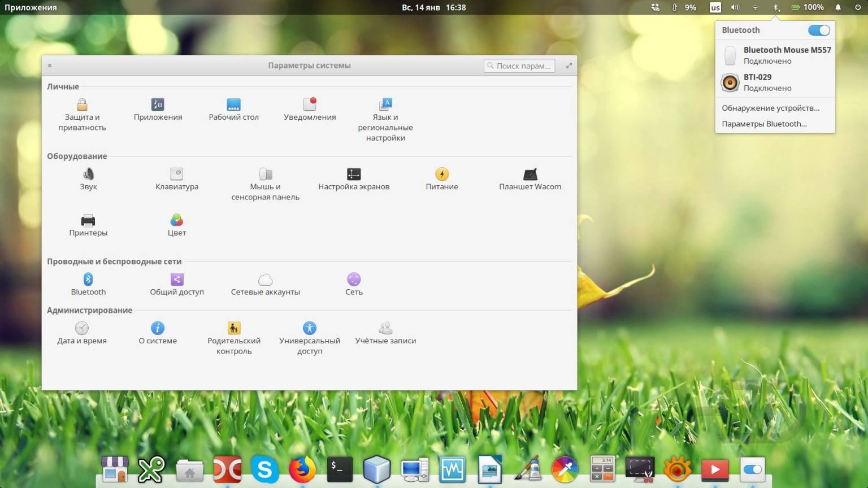
Task: Select the BTI-029 audio device
Action: pos(775,82)
